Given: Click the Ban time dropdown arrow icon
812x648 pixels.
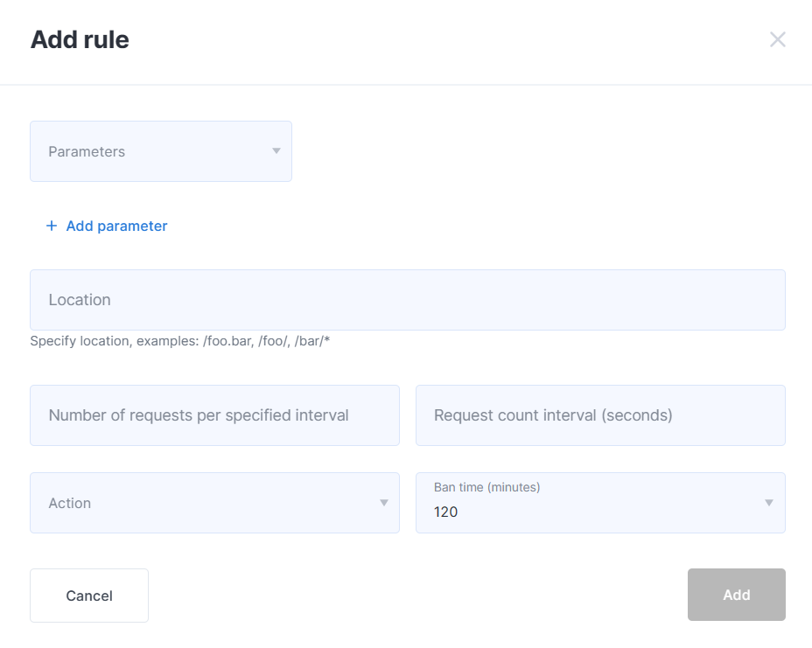Looking at the screenshot, I should point(769,503).
